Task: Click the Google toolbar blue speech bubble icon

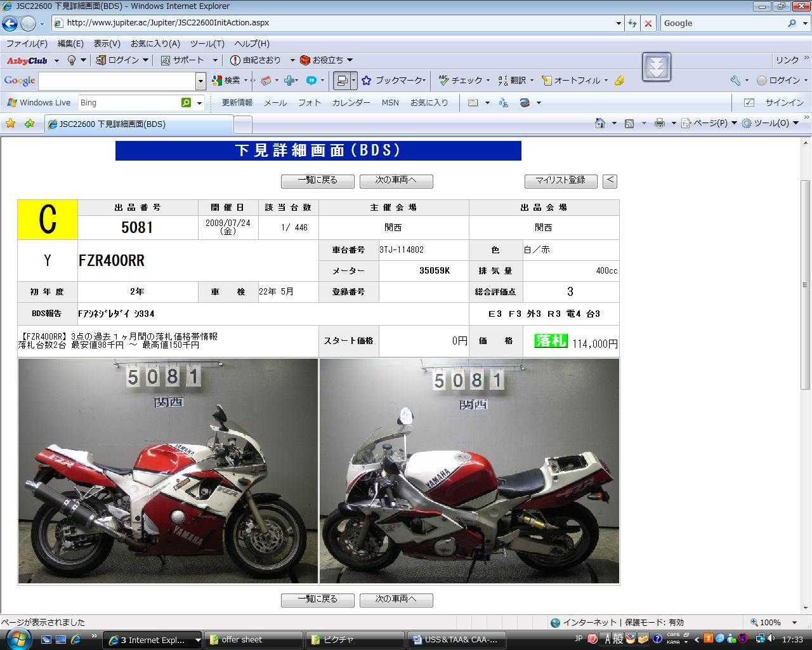Action: click(x=311, y=81)
